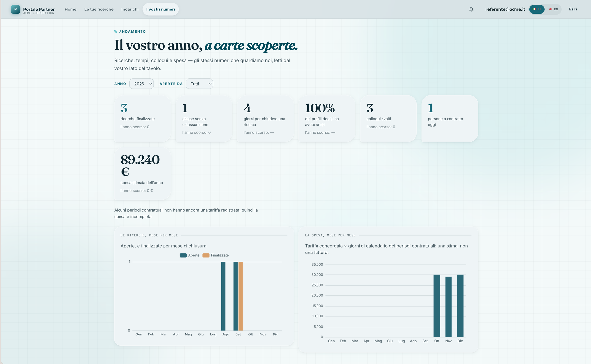Switch language to Italian

[x=537, y=9]
